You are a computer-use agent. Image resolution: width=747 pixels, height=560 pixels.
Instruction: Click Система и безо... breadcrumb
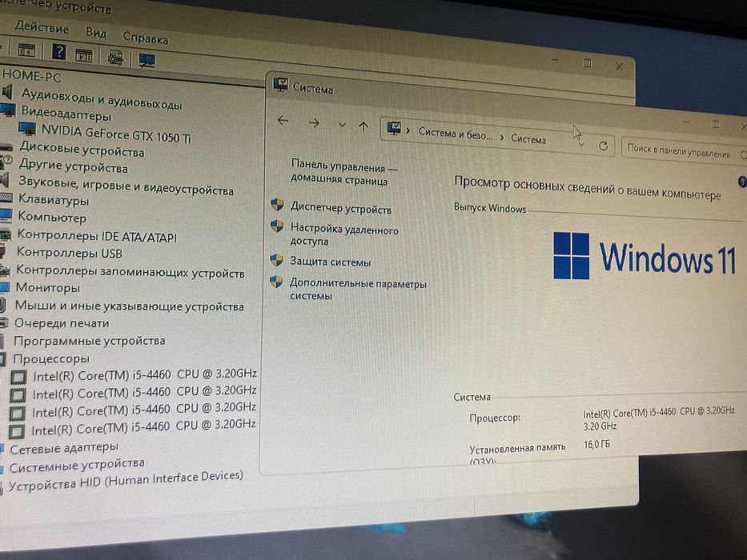tap(455, 134)
